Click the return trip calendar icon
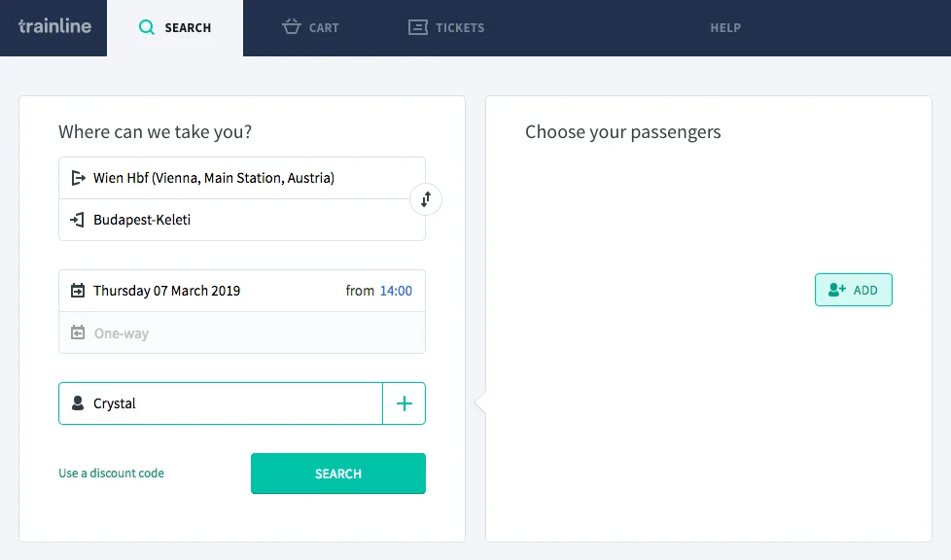951x560 pixels. click(79, 333)
